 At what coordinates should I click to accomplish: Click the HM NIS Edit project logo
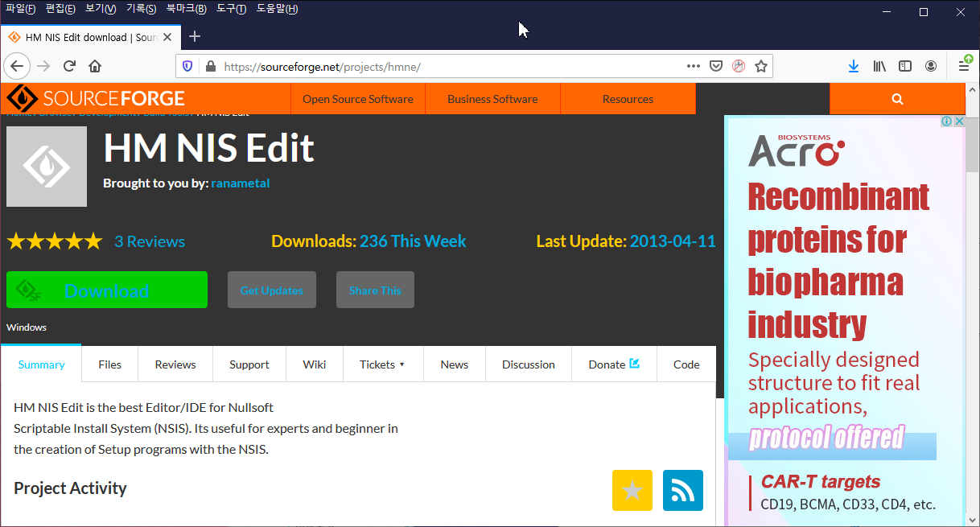coord(47,167)
